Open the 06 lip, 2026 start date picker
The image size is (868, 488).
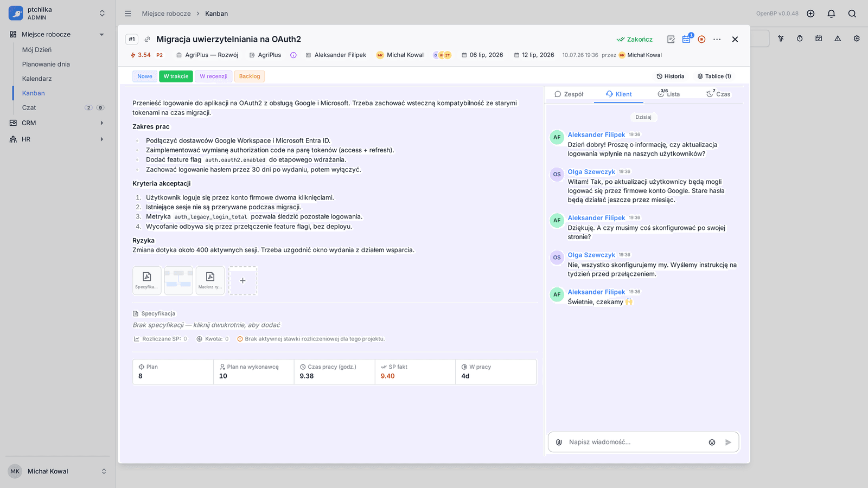click(x=482, y=55)
